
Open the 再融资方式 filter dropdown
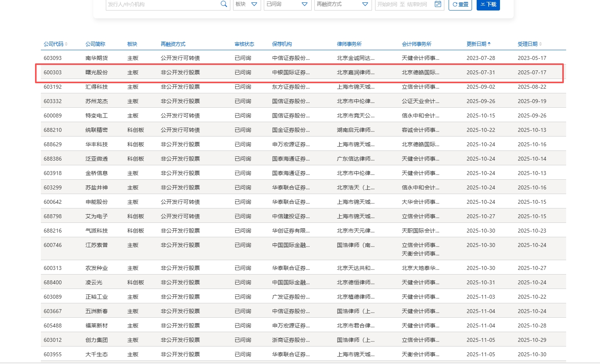pyautogui.click(x=342, y=4)
